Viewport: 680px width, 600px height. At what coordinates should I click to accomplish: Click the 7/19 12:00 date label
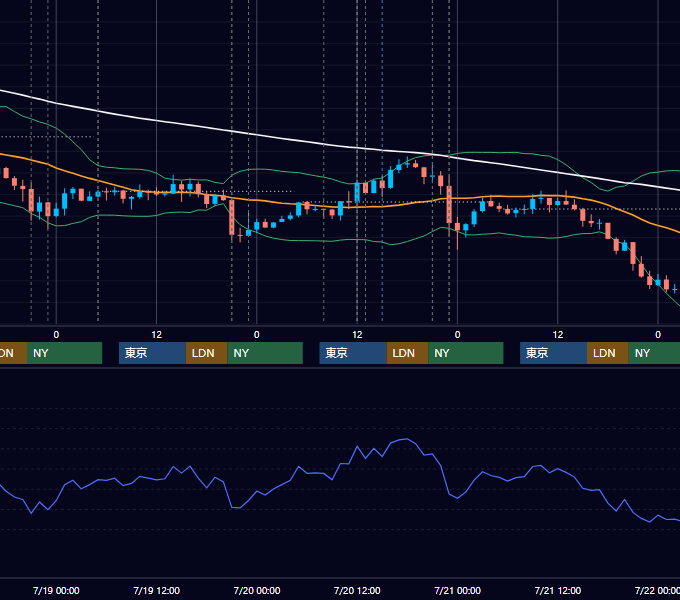[x=156, y=590]
